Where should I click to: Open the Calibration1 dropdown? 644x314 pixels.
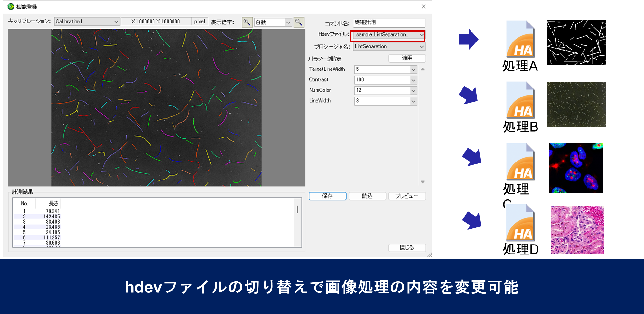point(87,22)
